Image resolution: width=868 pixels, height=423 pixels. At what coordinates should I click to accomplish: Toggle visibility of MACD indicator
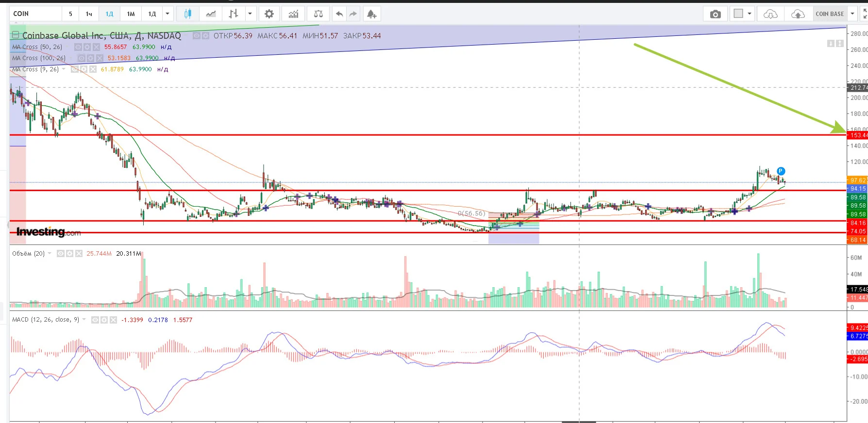95,320
